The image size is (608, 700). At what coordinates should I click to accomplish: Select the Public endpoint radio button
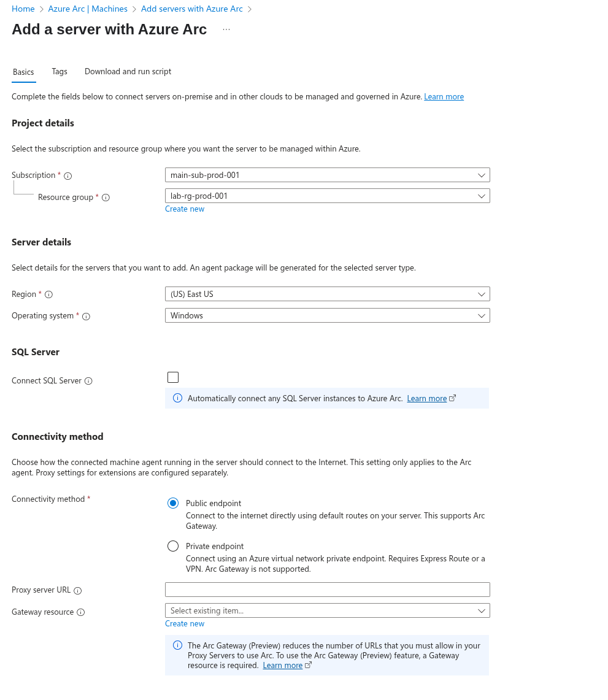click(x=173, y=504)
